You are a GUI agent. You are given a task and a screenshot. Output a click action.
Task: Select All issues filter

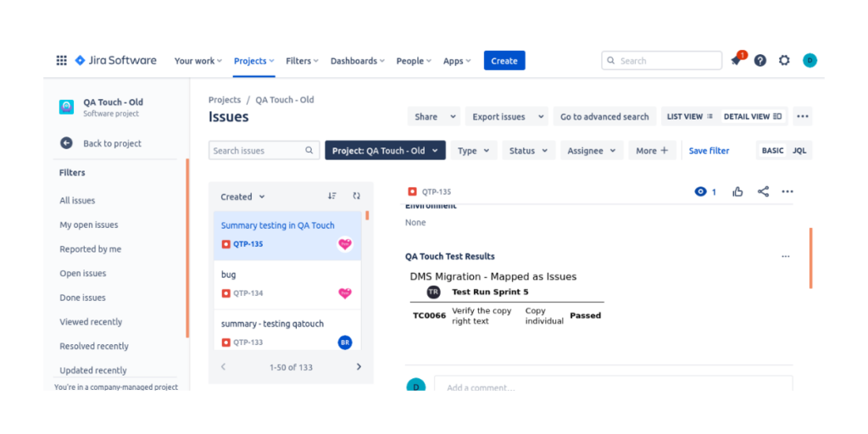(77, 200)
